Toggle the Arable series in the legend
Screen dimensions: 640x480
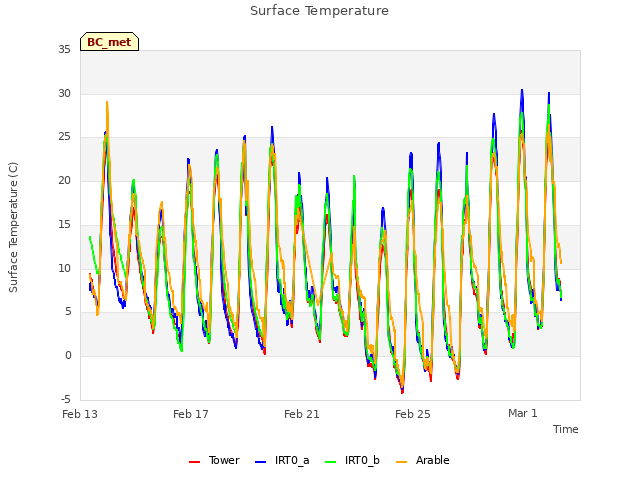(x=423, y=460)
